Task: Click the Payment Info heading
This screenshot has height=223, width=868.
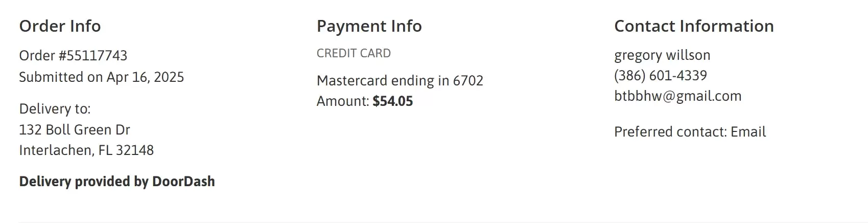Action: [369, 26]
